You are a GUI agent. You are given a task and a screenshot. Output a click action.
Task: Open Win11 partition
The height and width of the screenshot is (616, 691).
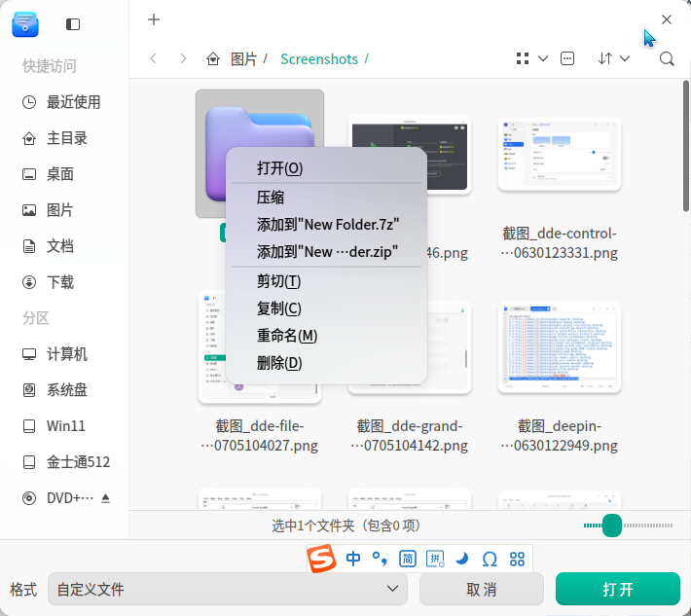(64, 426)
